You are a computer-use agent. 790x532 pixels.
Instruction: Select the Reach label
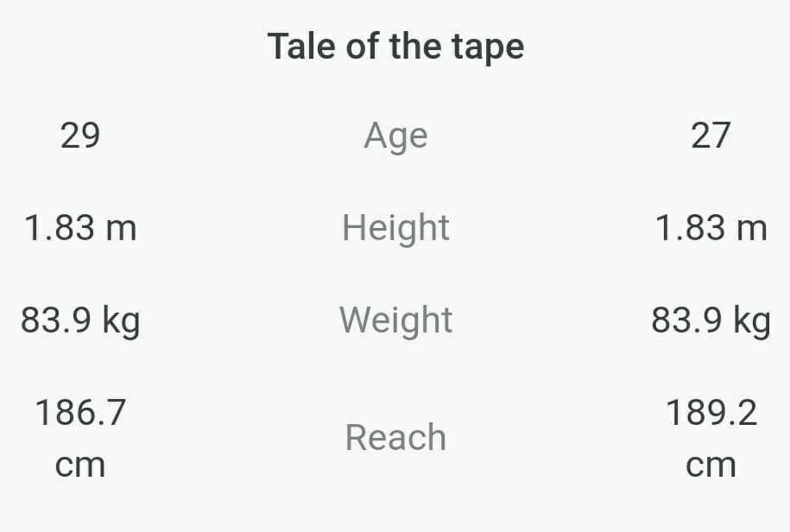coord(396,437)
